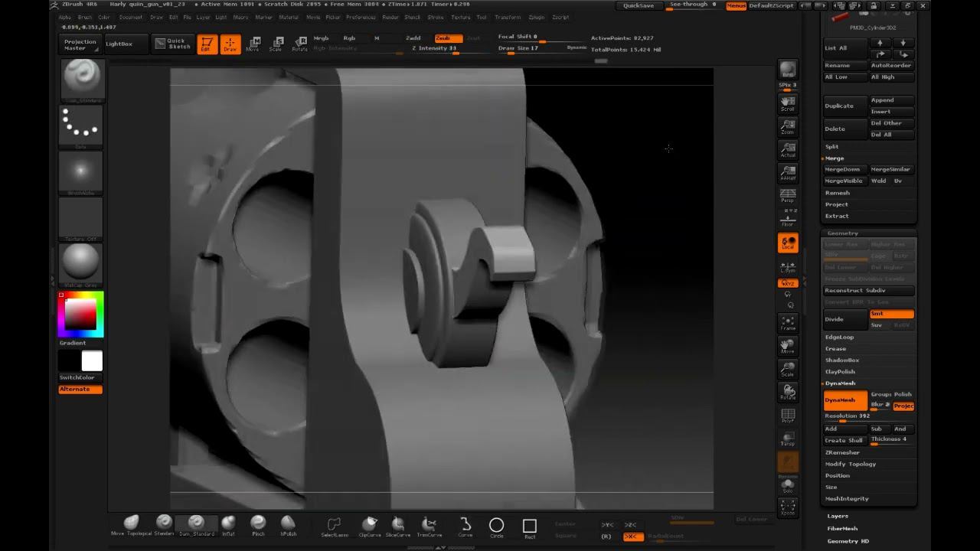Choose the Rect stroke shape
This screenshot has width=980, height=551.
point(529,527)
